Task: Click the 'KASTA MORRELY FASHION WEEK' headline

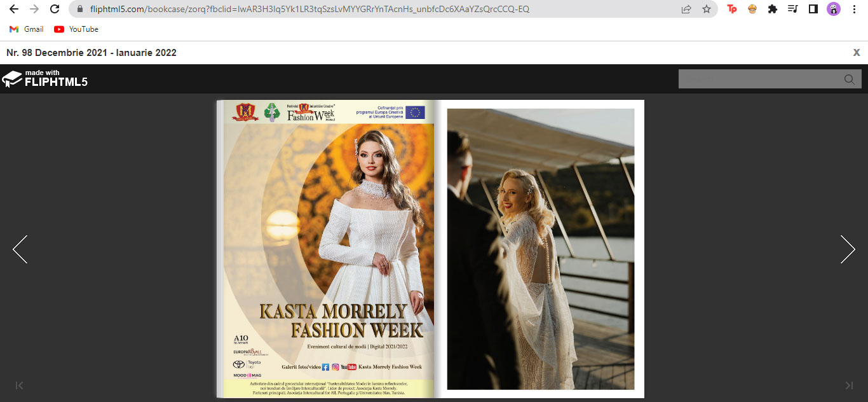Action: click(341, 321)
